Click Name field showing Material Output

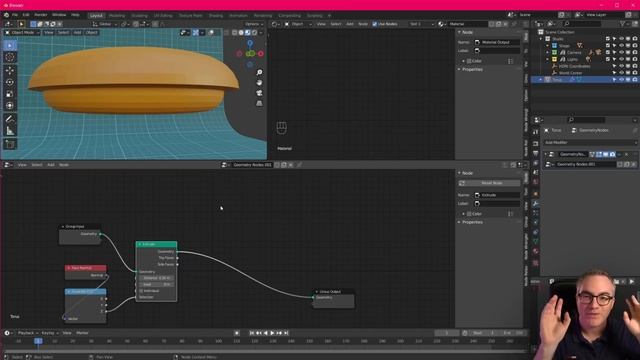497,42
